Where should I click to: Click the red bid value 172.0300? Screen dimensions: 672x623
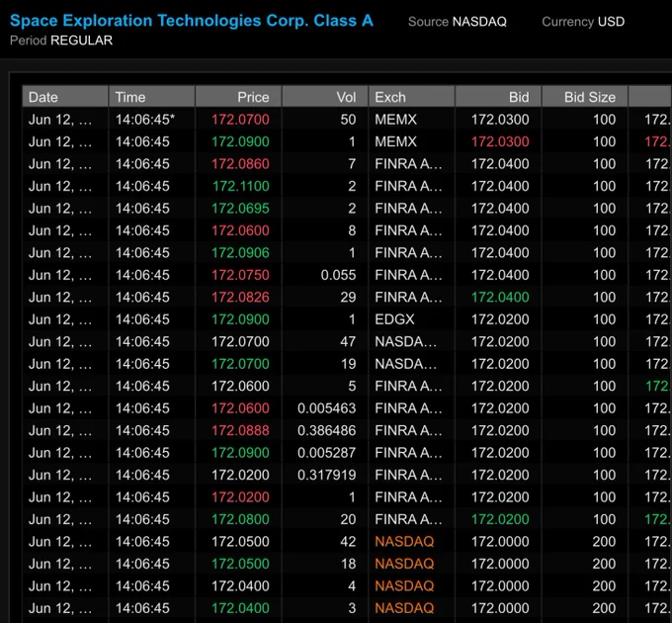coord(500,141)
